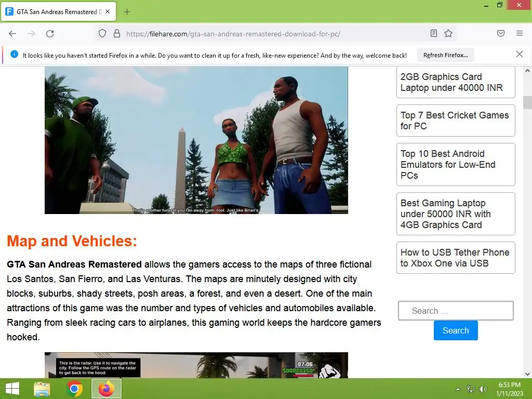Open the Firefox application menu
This screenshot has width=532, height=399.
point(520,33)
